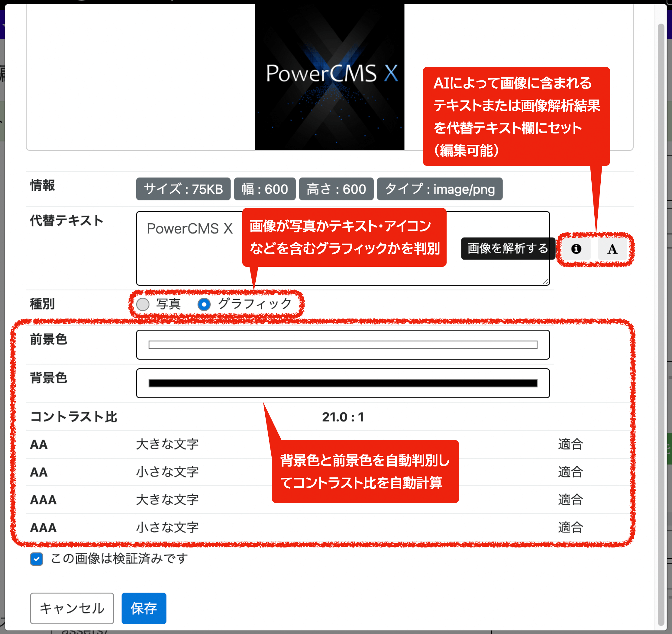Select the 写真 radio button

(x=143, y=304)
